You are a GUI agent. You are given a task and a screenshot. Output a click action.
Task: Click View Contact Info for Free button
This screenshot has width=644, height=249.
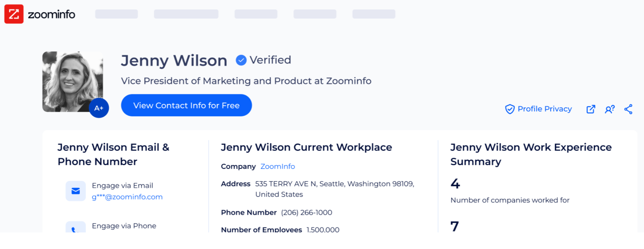point(186,105)
